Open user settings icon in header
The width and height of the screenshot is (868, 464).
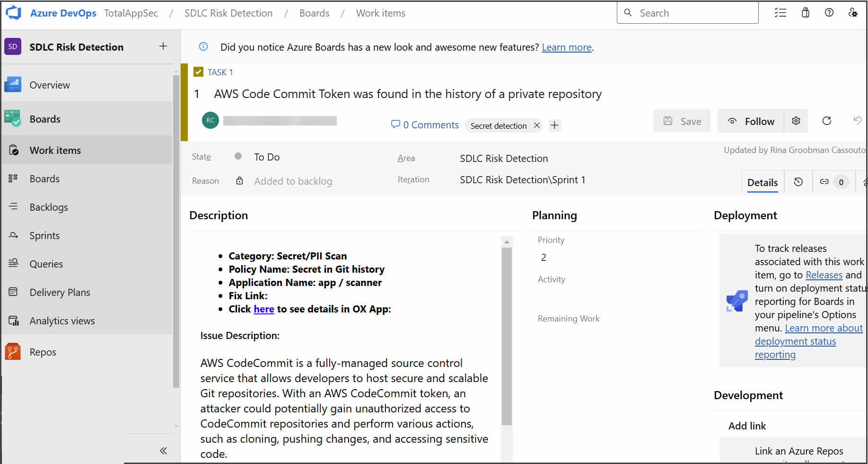coord(853,13)
